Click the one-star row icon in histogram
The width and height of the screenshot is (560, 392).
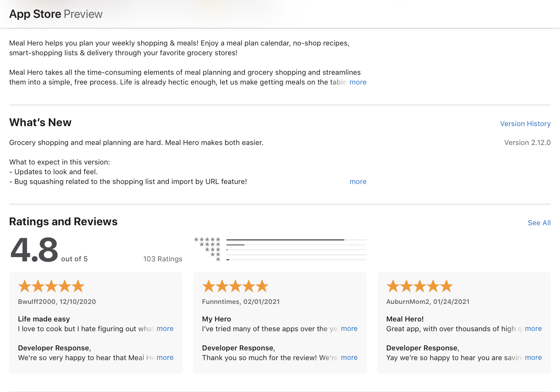click(218, 259)
